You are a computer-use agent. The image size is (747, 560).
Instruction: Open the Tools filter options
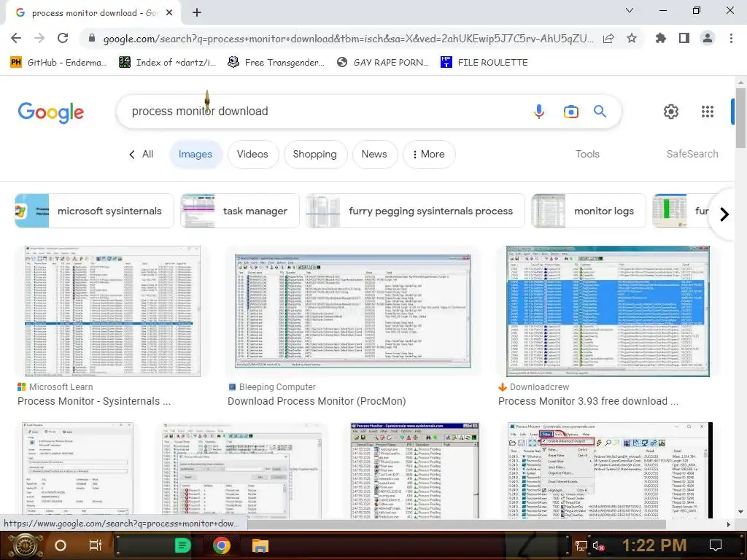point(587,155)
